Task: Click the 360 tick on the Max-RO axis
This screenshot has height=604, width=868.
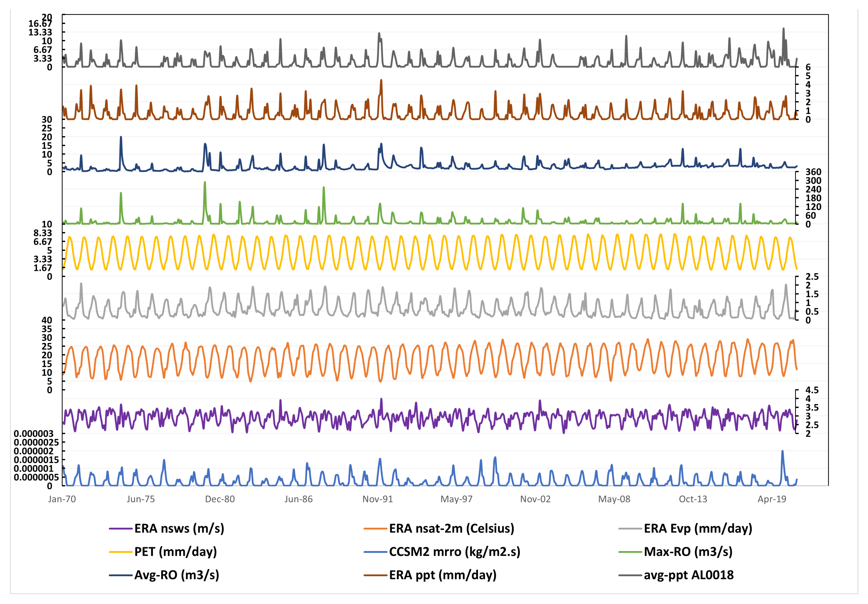Action: [x=813, y=172]
